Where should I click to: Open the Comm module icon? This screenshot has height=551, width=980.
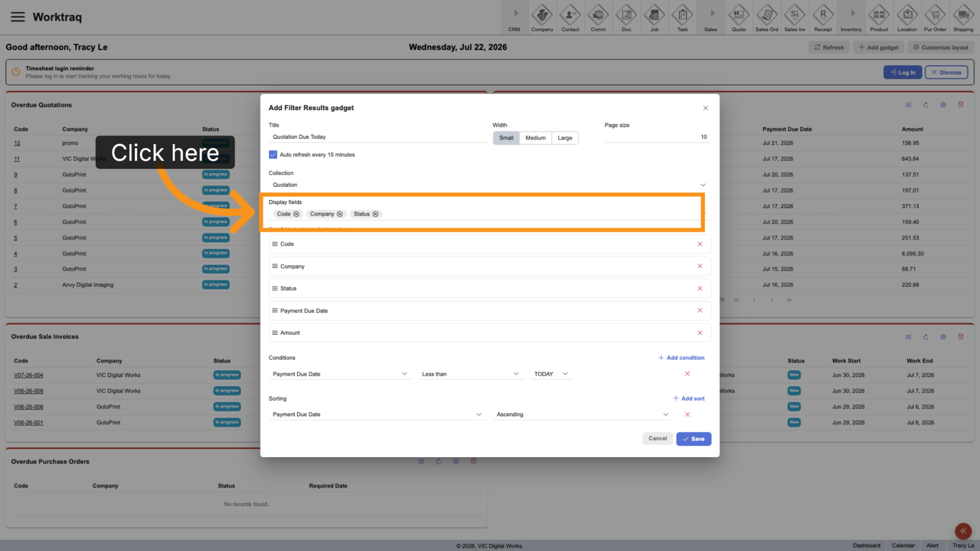(598, 18)
